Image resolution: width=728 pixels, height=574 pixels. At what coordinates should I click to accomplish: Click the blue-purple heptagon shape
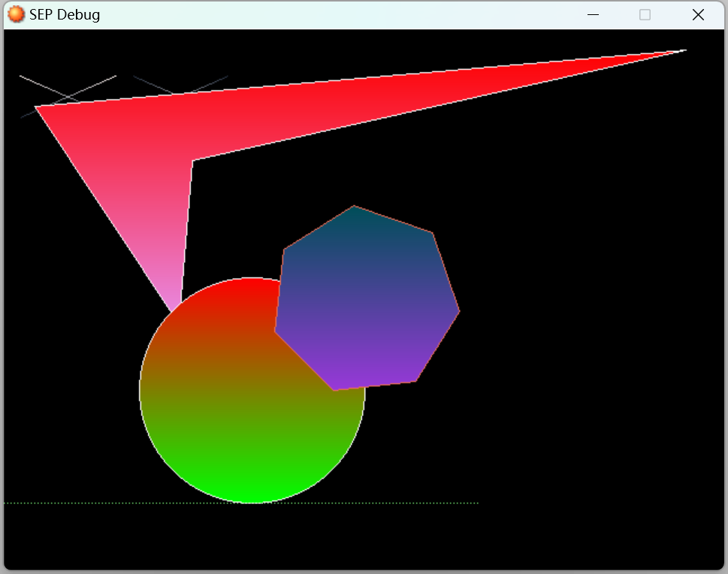(x=367, y=298)
